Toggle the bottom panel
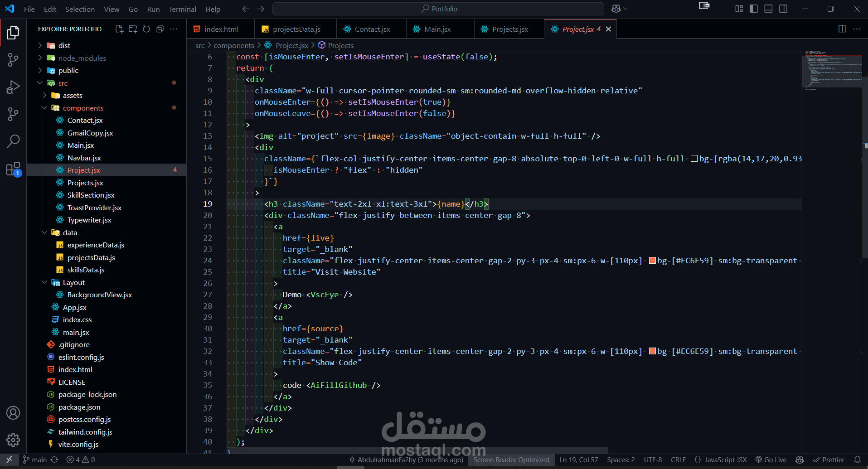Image resolution: width=868 pixels, height=469 pixels. click(x=768, y=9)
